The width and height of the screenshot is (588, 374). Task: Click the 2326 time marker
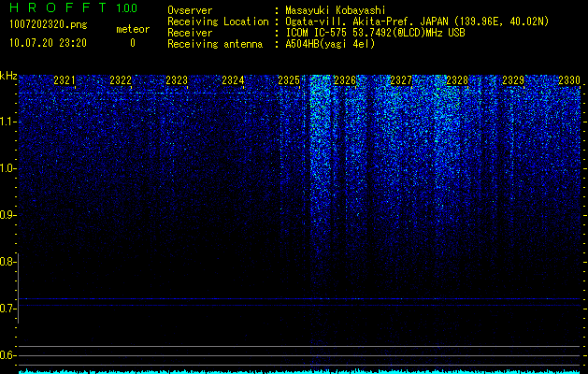[x=345, y=79]
